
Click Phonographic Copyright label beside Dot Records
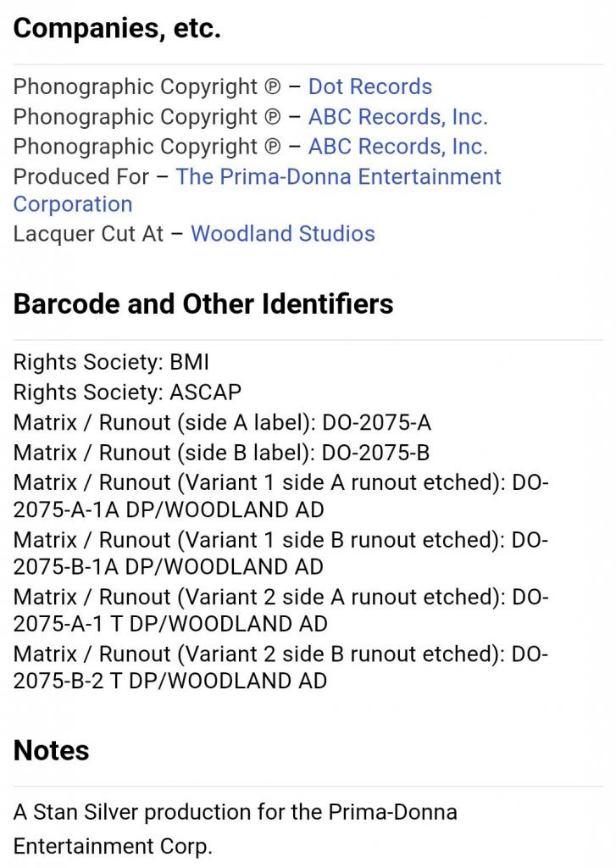[x=147, y=86]
